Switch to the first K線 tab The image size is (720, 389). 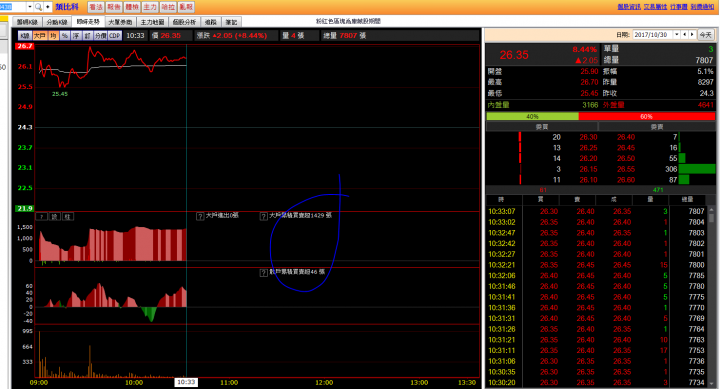pyautogui.click(x=27, y=22)
